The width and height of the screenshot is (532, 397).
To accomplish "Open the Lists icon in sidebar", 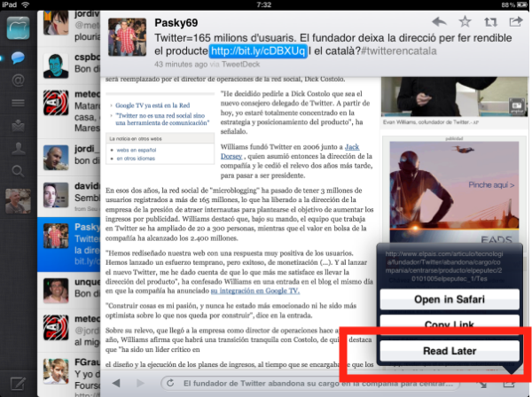I will (18, 103).
